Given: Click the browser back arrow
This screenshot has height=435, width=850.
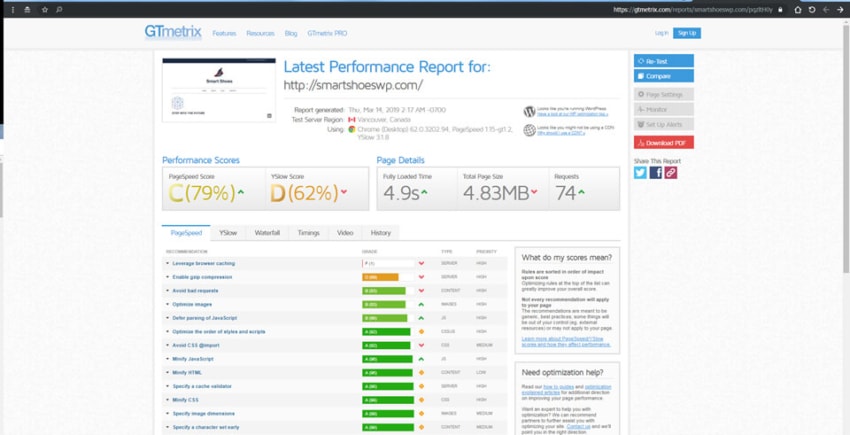Looking at the screenshot, I should point(826,10).
